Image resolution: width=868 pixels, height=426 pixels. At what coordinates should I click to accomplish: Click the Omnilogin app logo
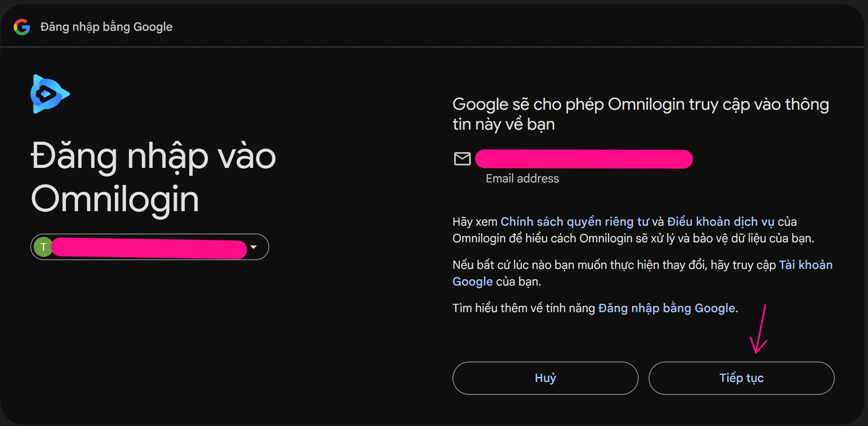pyautogui.click(x=50, y=94)
